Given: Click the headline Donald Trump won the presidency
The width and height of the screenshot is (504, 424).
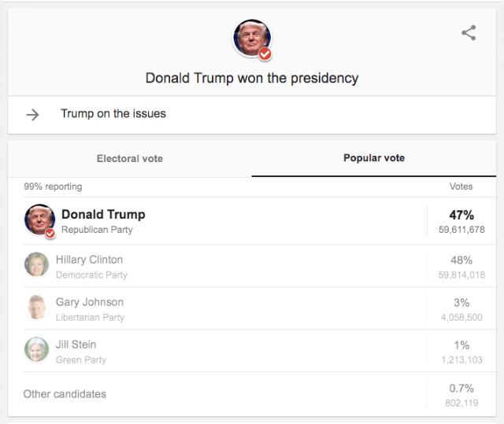Looking at the screenshot, I should [x=252, y=79].
